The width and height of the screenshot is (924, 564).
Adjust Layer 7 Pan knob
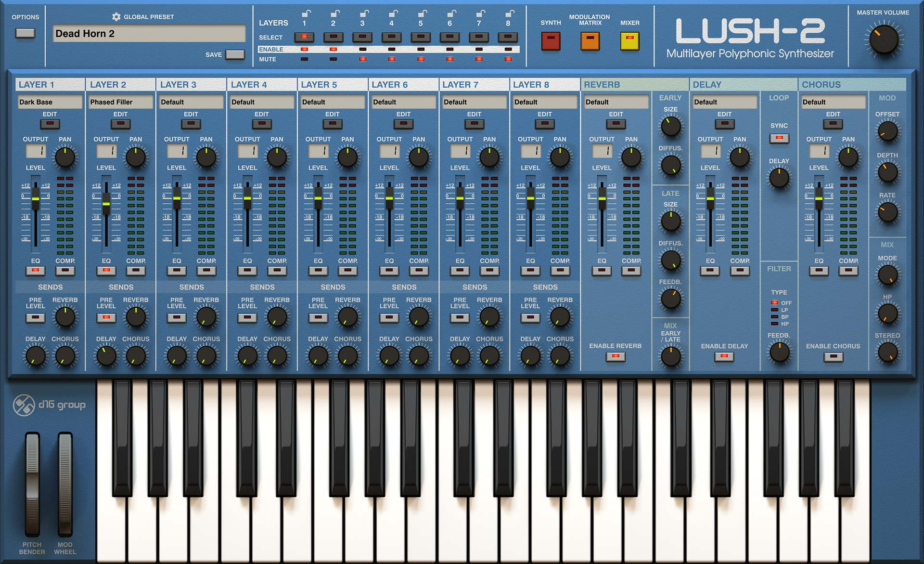tap(489, 157)
